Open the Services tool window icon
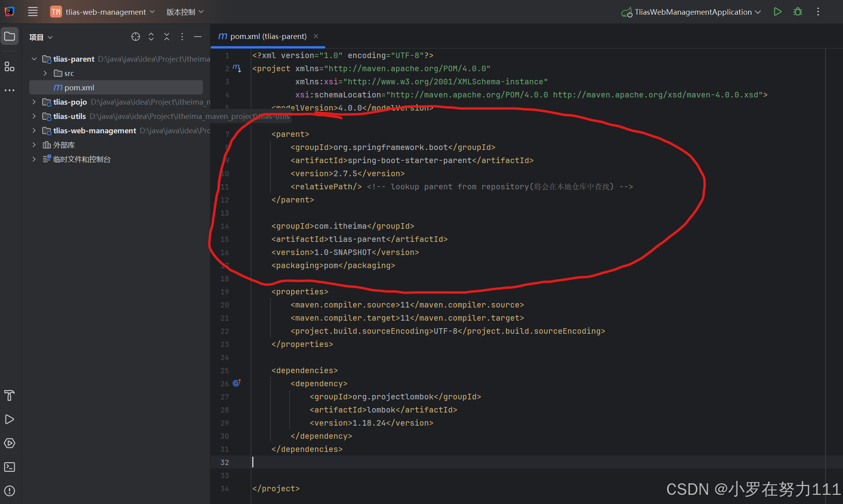Viewport: 843px width, 504px height. tap(10, 443)
